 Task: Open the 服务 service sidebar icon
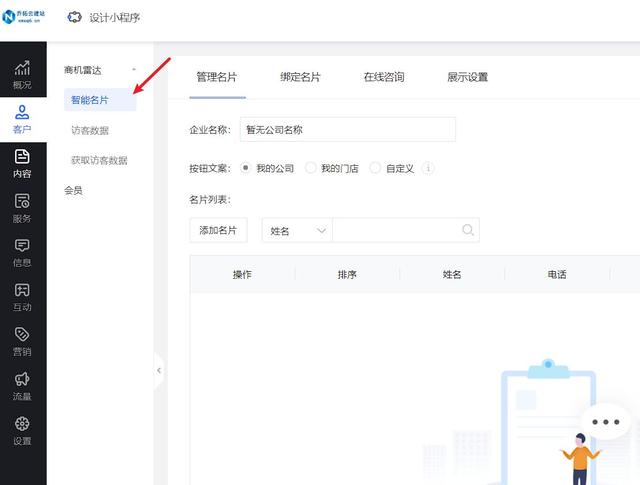click(22, 207)
